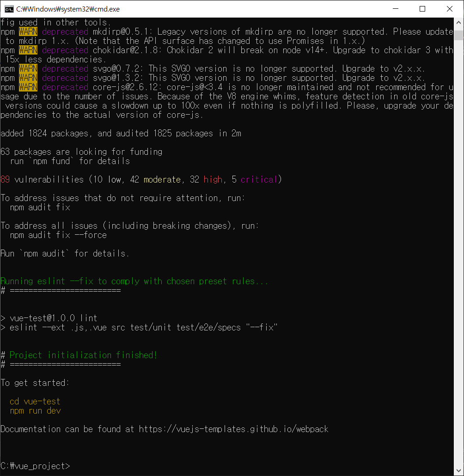The height and width of the screenshot is (476, 464).
Task: Open the cmd.exe system menu icon
Action: coord(9,9)
